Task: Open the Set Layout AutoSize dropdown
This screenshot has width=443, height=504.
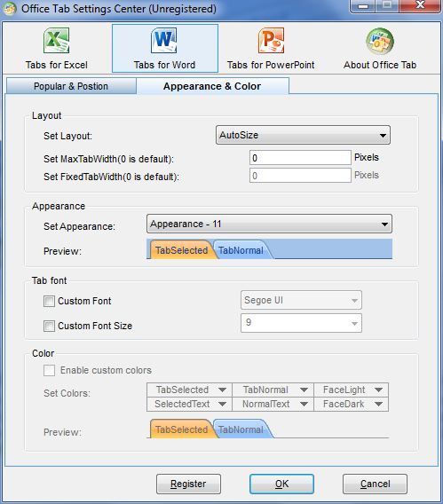Action: point(303,135)
